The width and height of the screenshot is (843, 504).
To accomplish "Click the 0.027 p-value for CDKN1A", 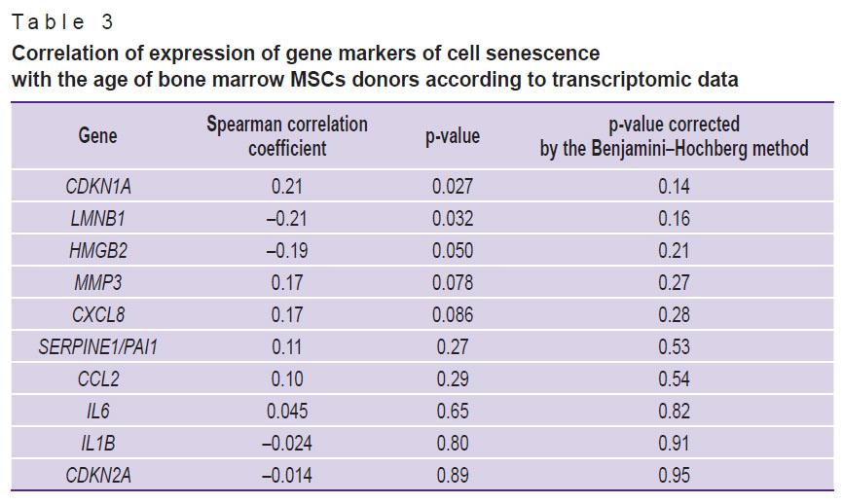I will 453,186.
